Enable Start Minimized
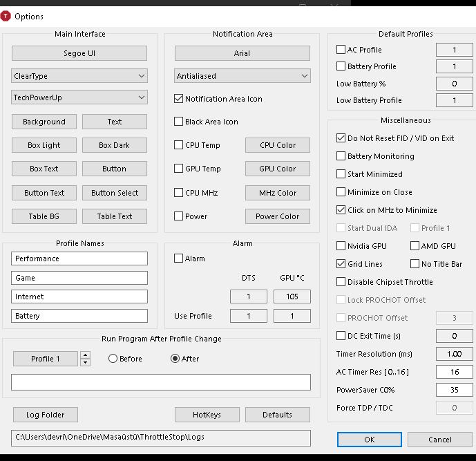 click(341, 173)
